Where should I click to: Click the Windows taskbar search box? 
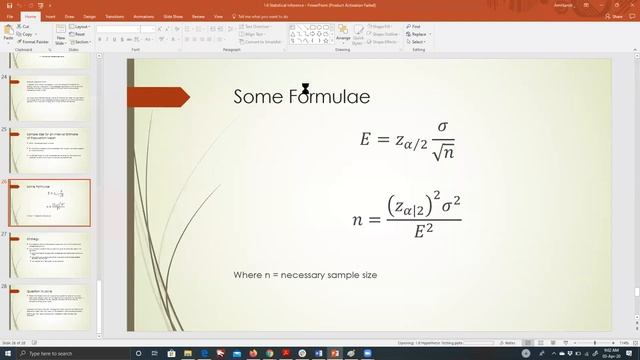point(73,353)
